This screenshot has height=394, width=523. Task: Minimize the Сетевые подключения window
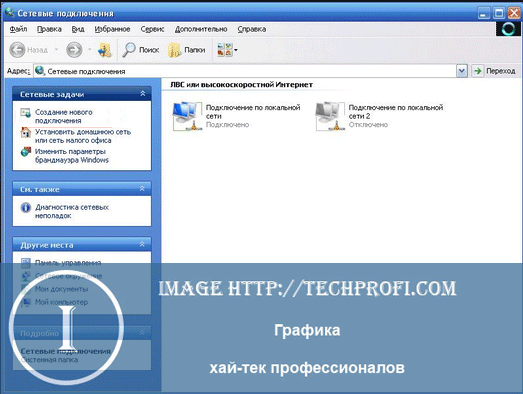(483, 13)
